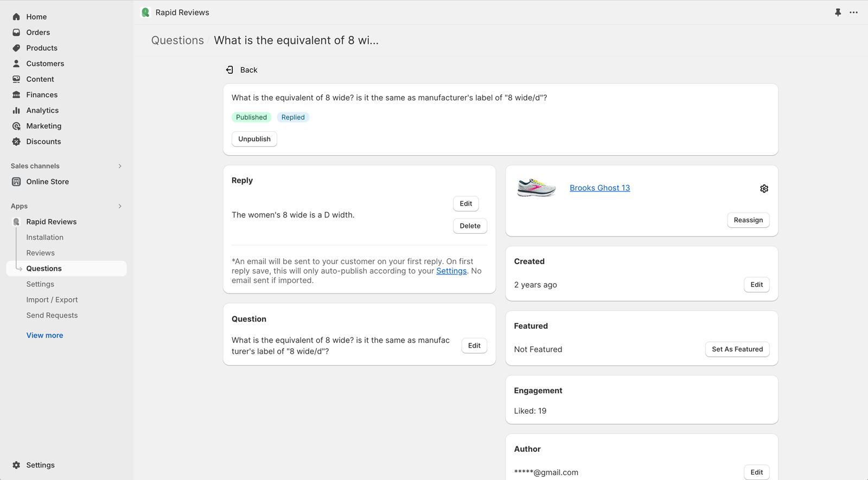Unpublish this question

click(254, 139)
